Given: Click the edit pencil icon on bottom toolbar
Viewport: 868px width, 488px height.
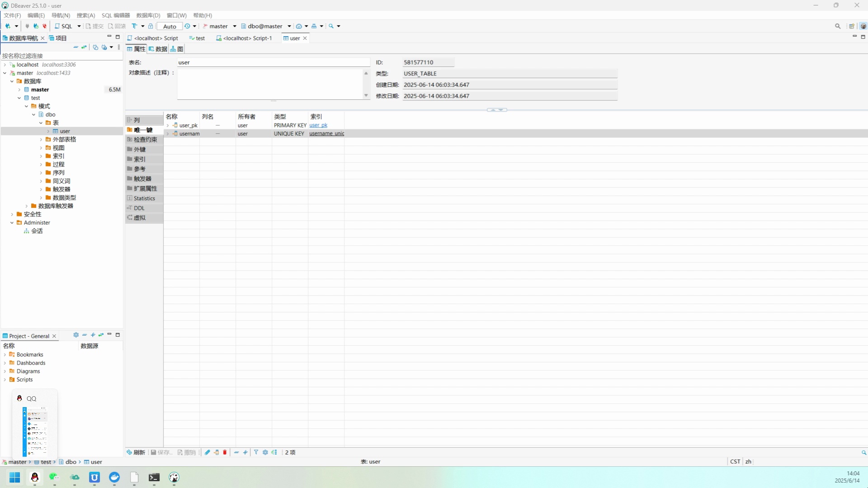Looking at the screenshot, I should click(x=207, y=452).
